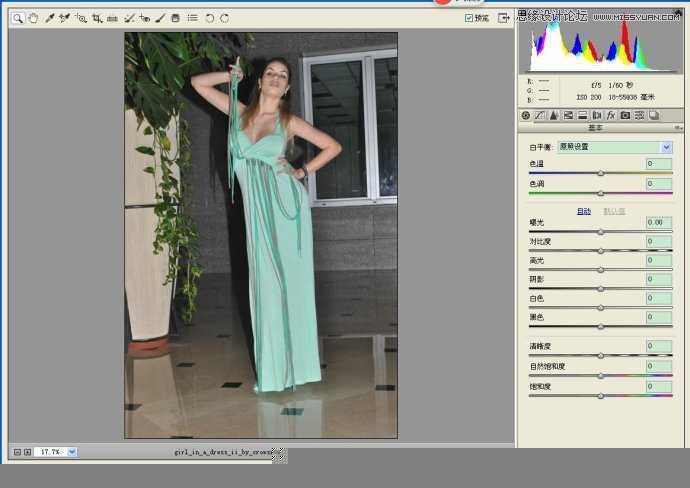Click the 色温 value input field
690x488 pixels.
pyautogui.click(x=659, y=164)
